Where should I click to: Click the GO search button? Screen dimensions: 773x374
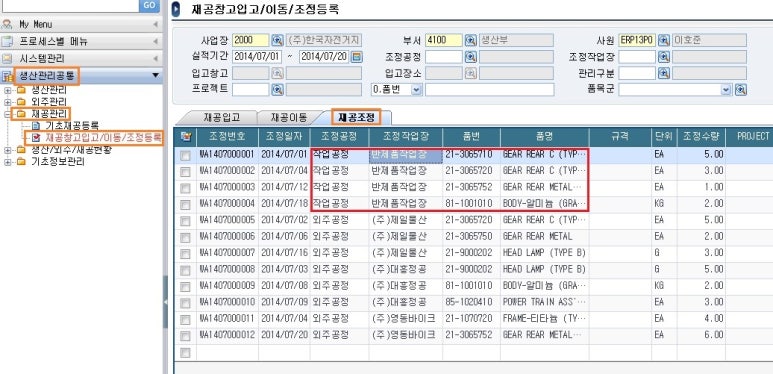pyautogui.click(x=149, y=5)
